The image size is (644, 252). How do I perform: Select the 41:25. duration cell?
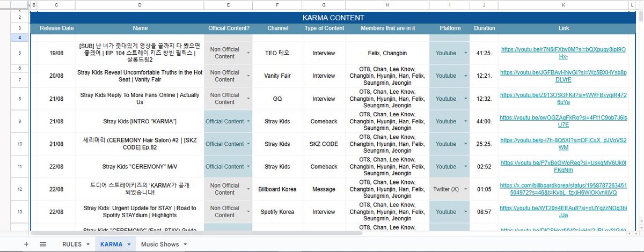tap(485, 53)
